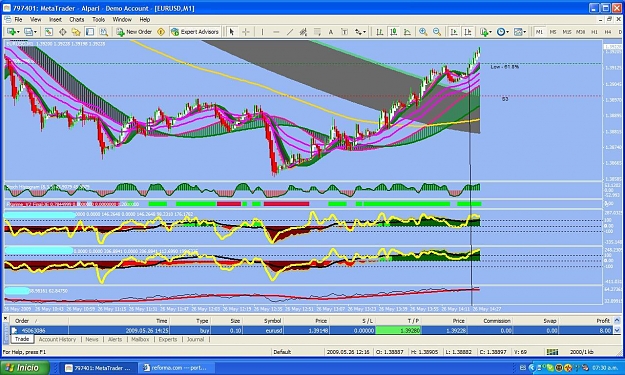Toggle the Navigator star-folder icon
This screenshot has width=625, height=375.
pyautogui.click(x=76, y=32)
